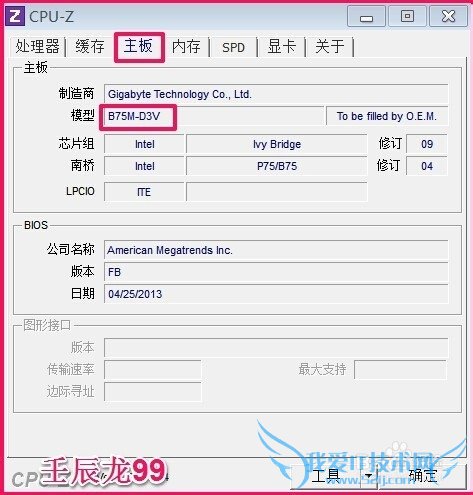Click the B75M-D3V model field
Screen dimensions: 473x495
pyautogui.click(x=214, y=116)
